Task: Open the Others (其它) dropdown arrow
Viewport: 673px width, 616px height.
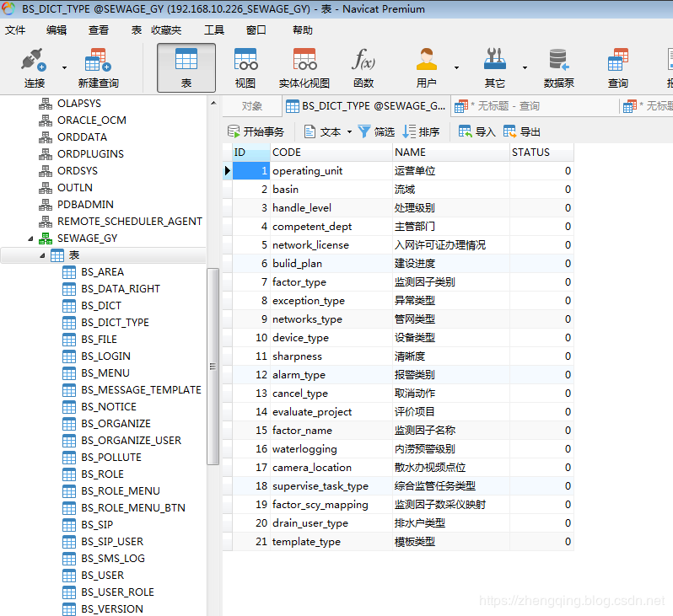Action: click(525, 67)
